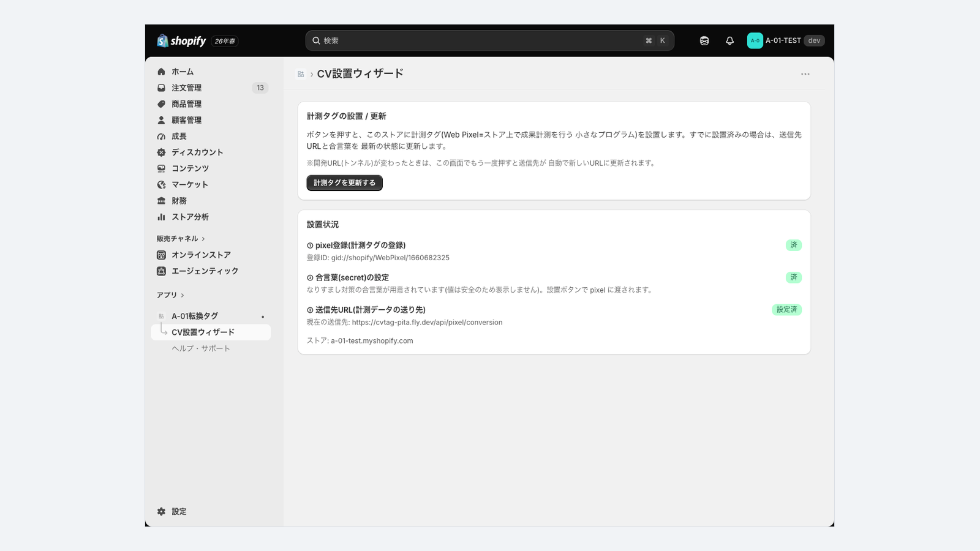This screenshot has height=551, width=980.
Task: Click the オンラインストア storefront icon
Action: pos(161,255)
